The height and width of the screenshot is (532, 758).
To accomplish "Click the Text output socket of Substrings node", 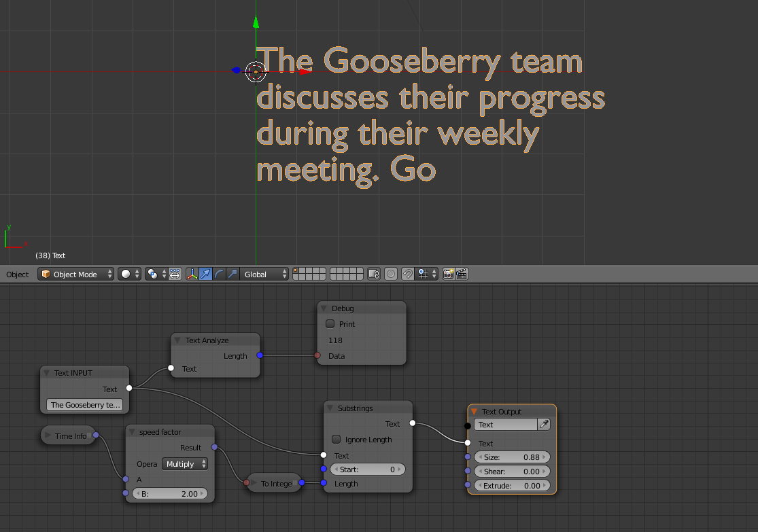I will [x=413, y=423].
